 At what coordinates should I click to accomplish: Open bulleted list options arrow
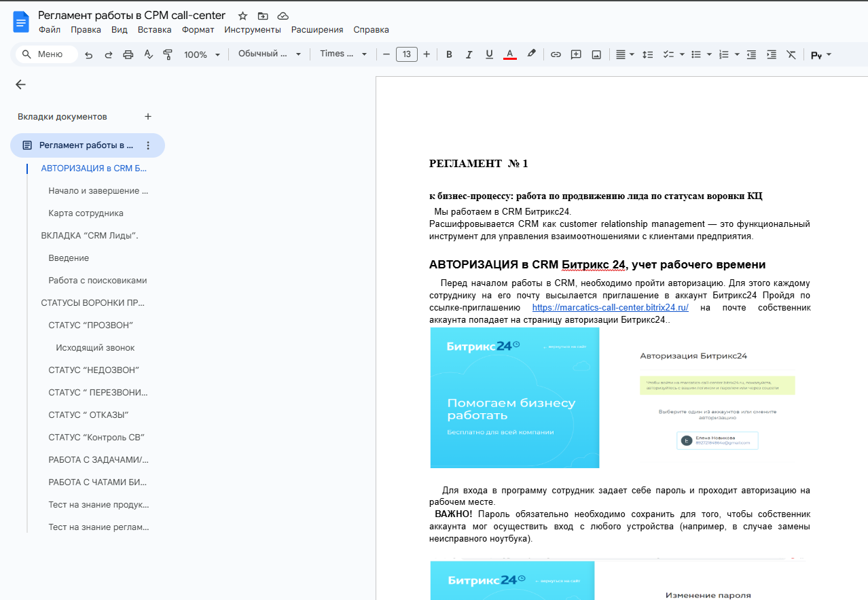point(709,54)
